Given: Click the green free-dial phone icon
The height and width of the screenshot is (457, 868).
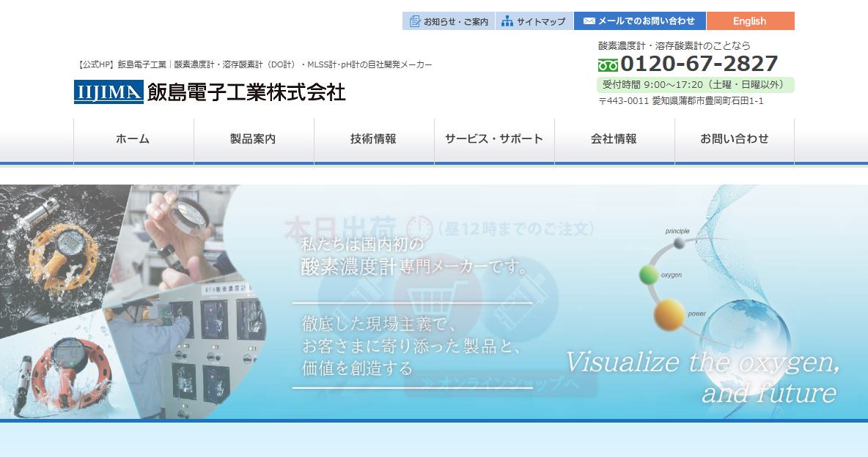Looking at the screenshot, I should coord(608,65).
